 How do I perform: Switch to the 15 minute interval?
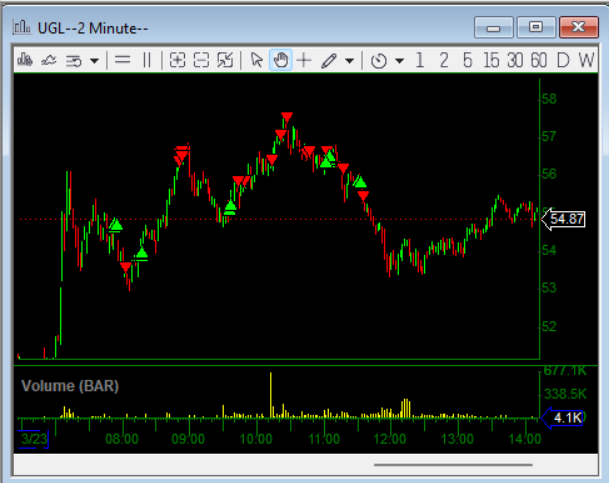tap(491, 60)
